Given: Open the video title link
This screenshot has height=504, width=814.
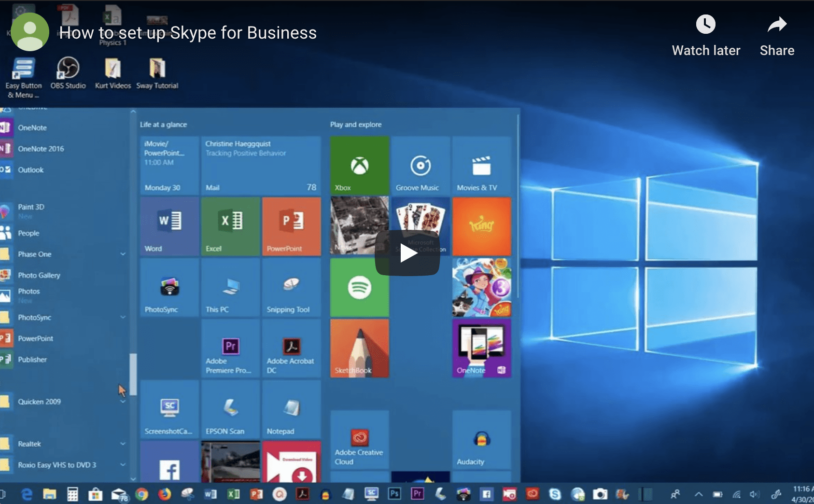Looking at the screenshot, I should (188, 33).
